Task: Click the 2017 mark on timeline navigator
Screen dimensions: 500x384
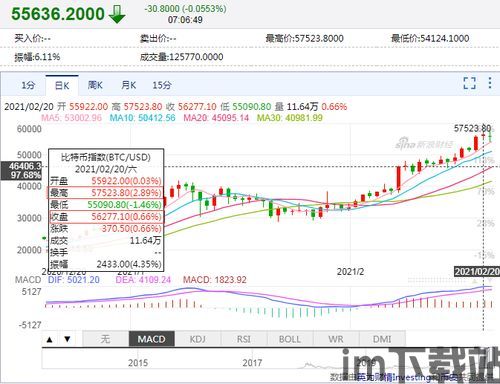Action: (x=252, y=363)
